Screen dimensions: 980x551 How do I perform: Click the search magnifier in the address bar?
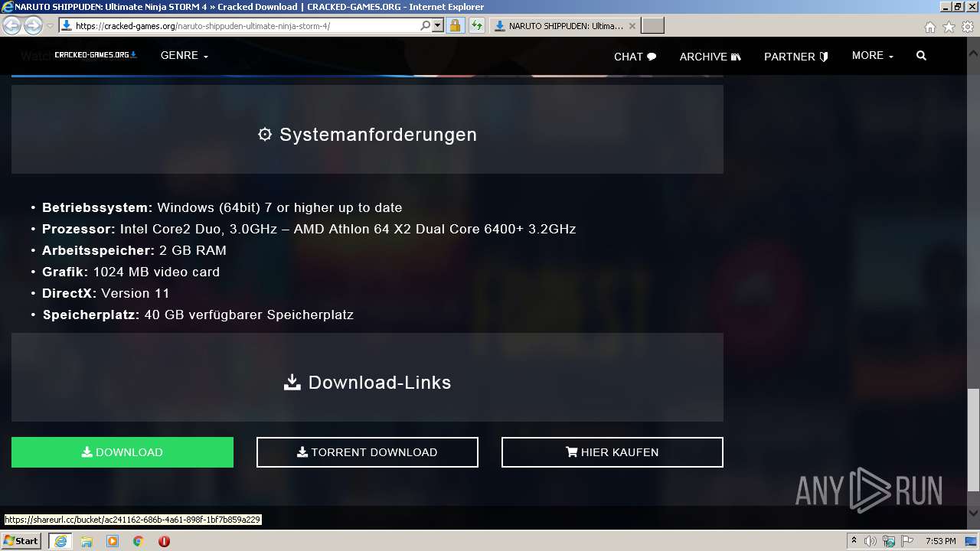coord(425,25)
